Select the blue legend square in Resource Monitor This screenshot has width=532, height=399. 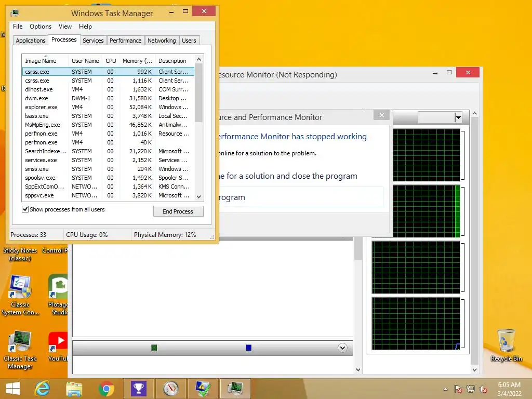coord(249,348)
